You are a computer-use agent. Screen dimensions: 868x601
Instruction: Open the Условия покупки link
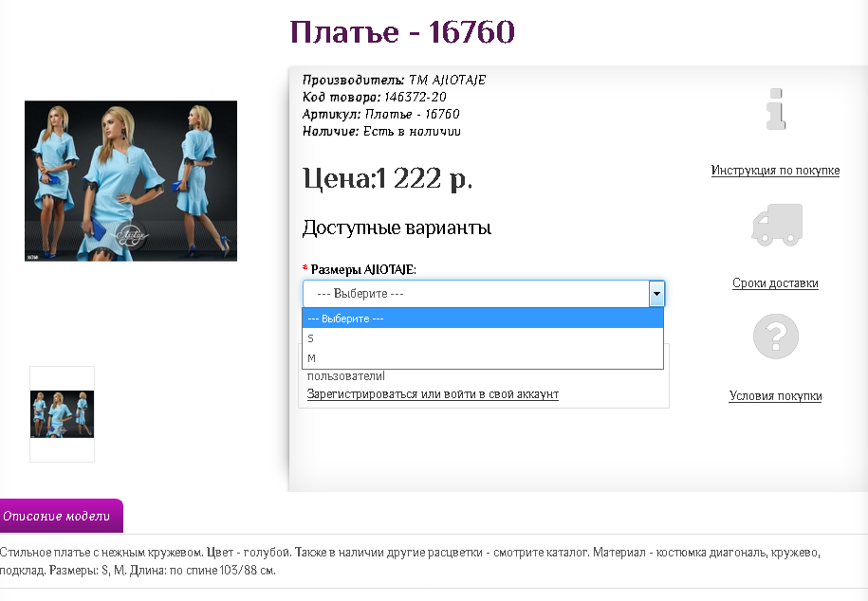click(x=775, y=396)
